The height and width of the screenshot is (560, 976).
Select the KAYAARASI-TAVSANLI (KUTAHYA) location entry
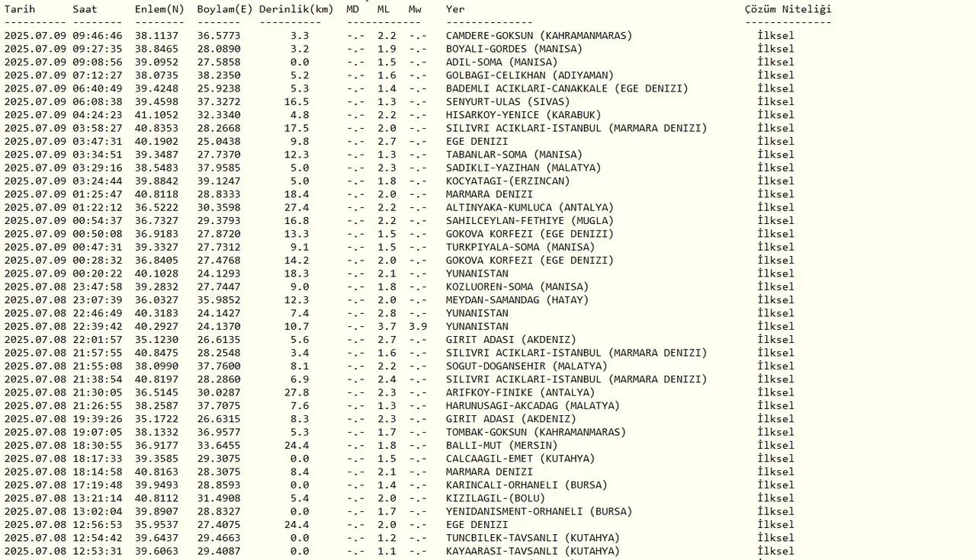532,551
